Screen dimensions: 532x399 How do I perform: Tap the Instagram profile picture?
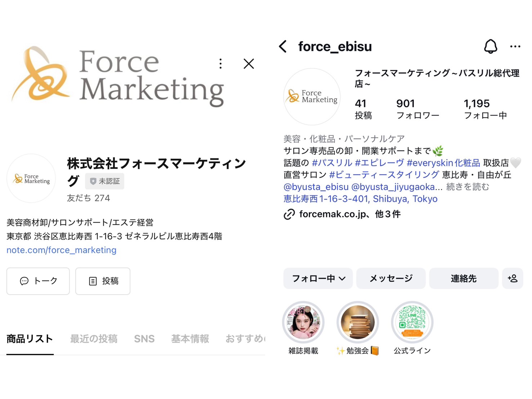[312, 97]
